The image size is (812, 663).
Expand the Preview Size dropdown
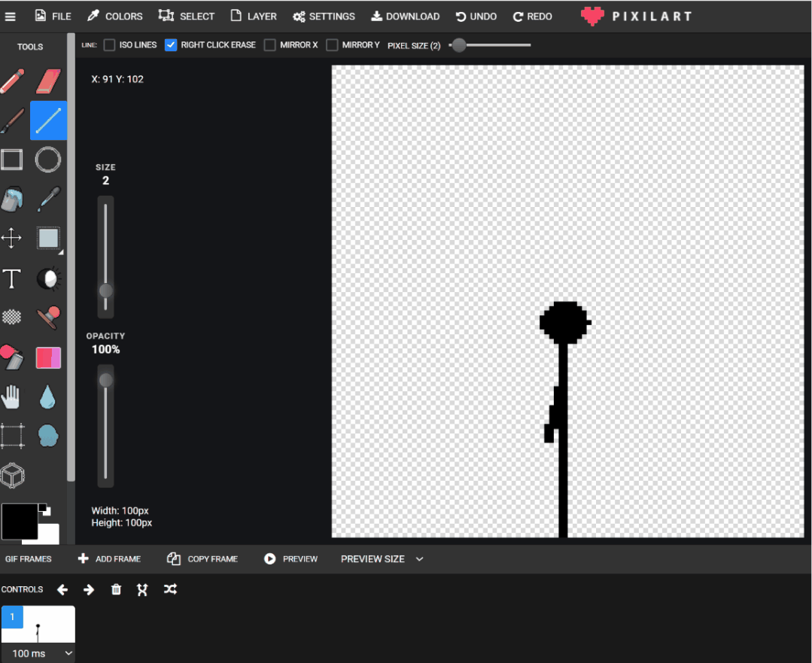point(382,559)
